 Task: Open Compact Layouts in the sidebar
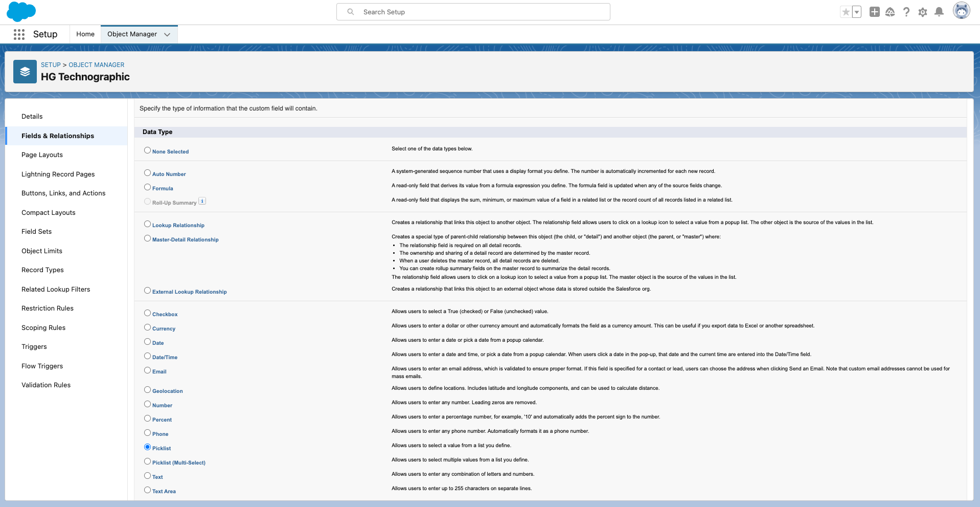(x=49, y=212)
